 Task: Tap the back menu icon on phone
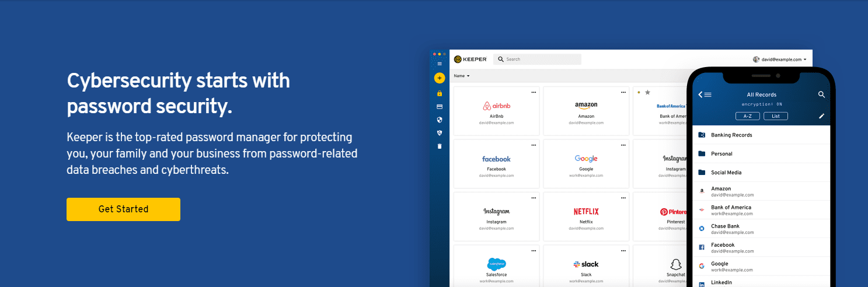click(x=705, y=94)
